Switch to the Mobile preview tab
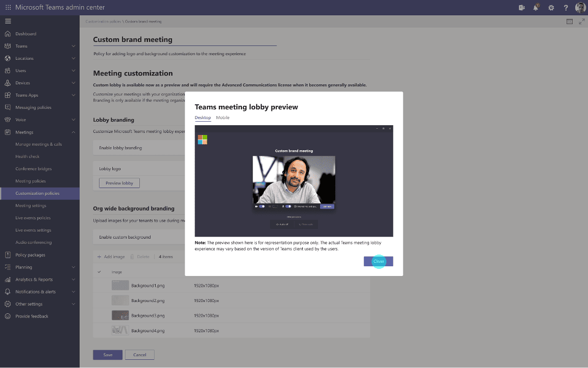This screenshot has width=588, height=368. tap(223, 118)
